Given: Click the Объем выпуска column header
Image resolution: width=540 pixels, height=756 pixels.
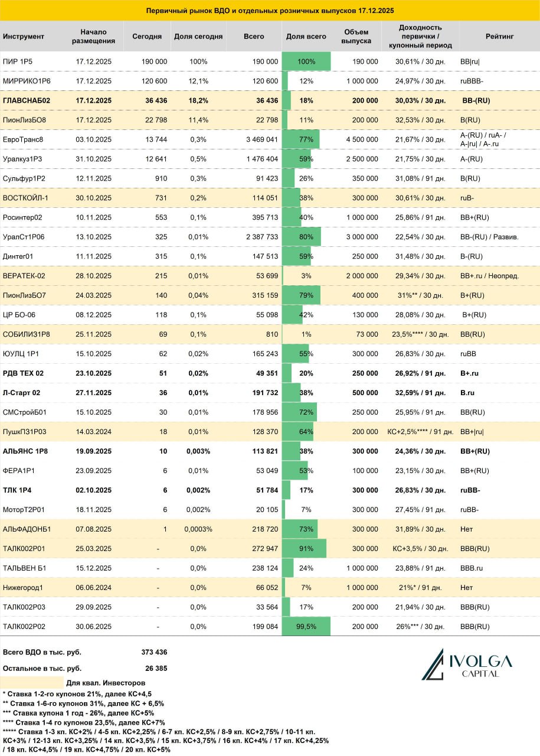Looking at the screenshot, I should (356, 37).
